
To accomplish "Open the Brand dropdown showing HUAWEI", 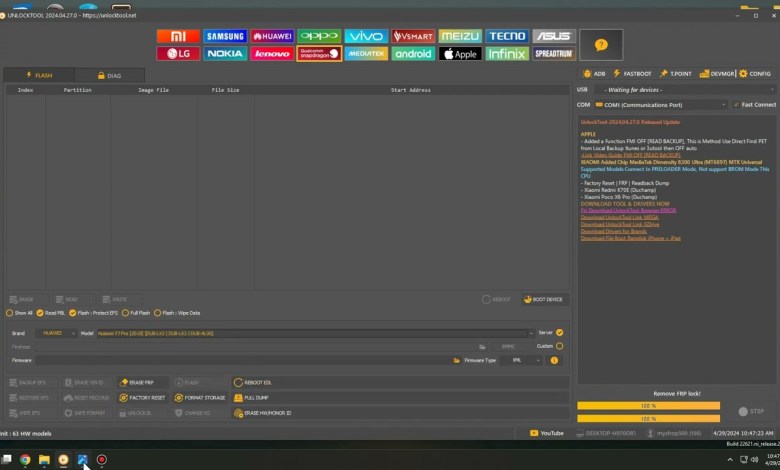I will 56,333.
